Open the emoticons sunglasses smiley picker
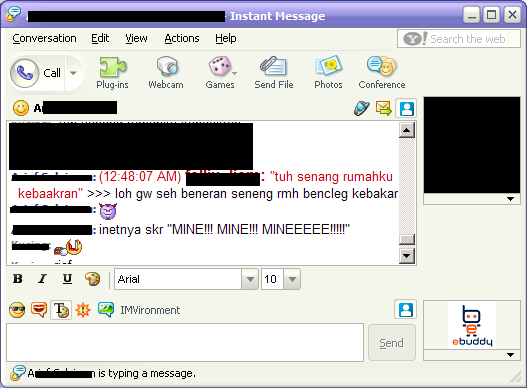Image resolution: width=529 pixels, height=388 pixels. [x=17, y=310]
